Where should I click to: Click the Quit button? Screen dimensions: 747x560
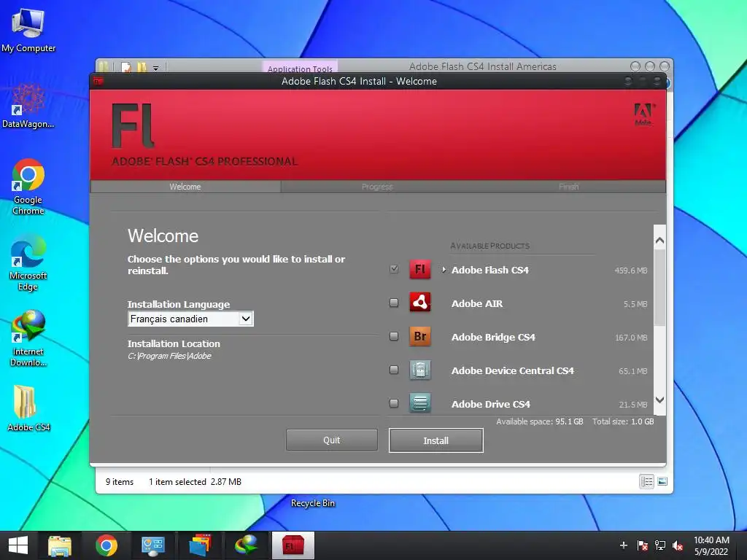[332, 440]
